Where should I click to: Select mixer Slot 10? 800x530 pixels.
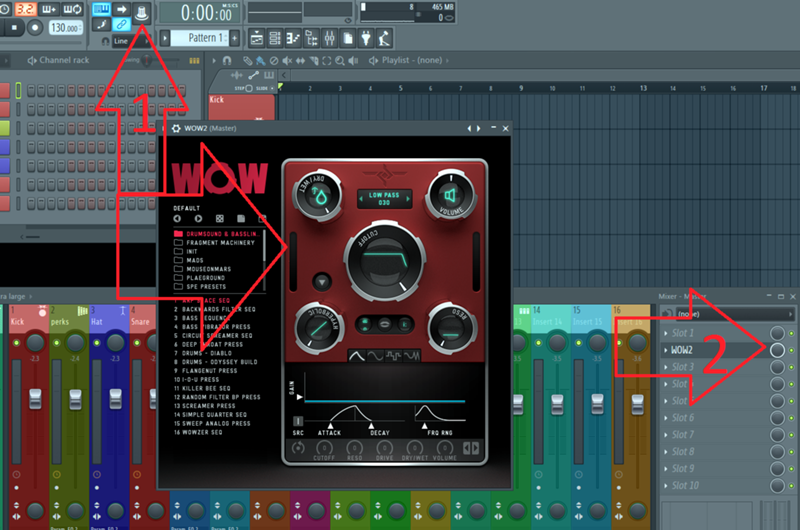pos(714,486)
